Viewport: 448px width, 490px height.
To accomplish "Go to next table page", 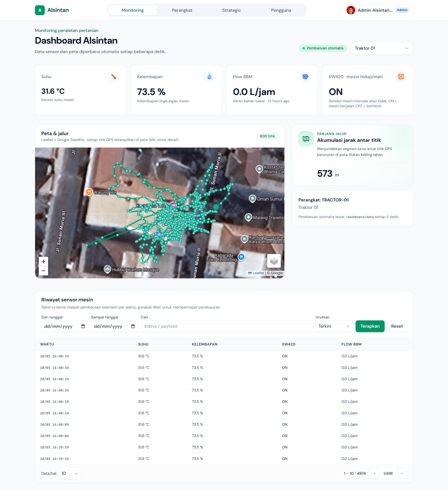I will click(402, 473).
